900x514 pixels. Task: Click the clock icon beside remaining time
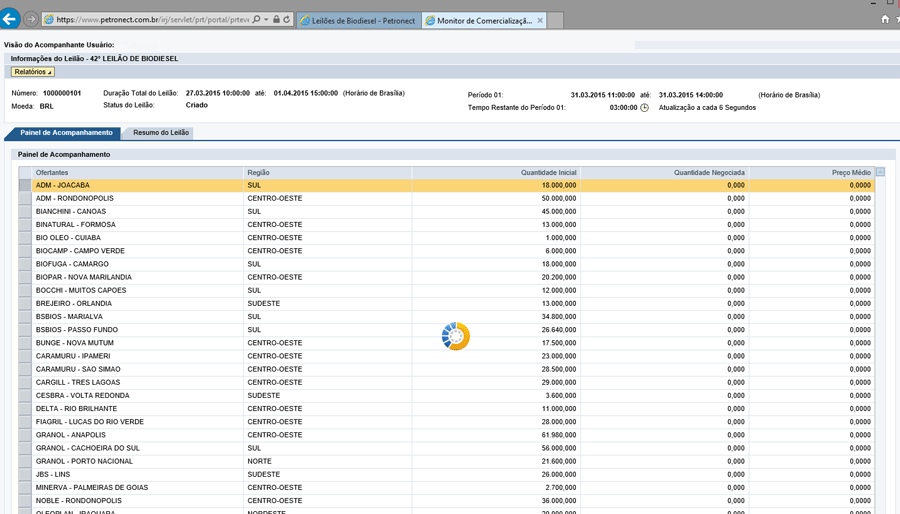(645, 108)
